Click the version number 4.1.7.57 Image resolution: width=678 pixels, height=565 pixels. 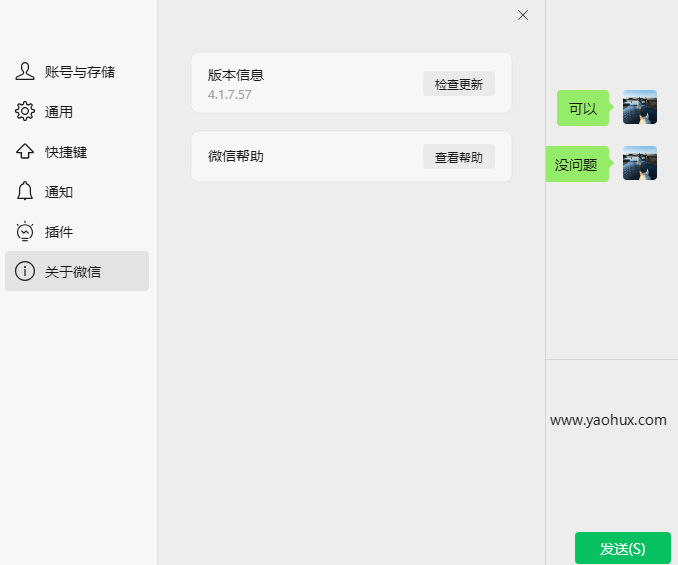(x=230, y=95)
